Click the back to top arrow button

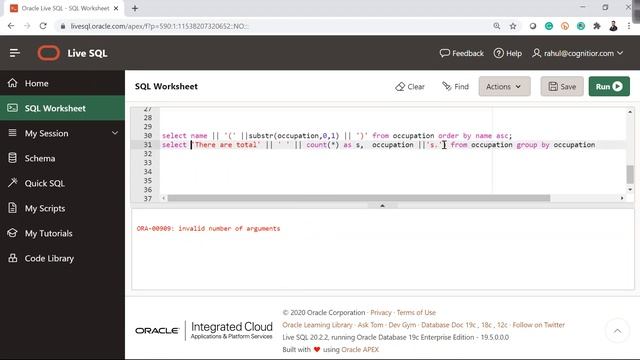click(x=618, y=331)
